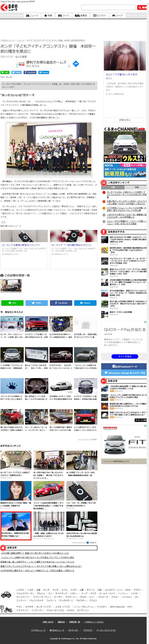Open the article photo list thumbnail
Viewport: 149px width, 644px height.
[x=11, y=285]
